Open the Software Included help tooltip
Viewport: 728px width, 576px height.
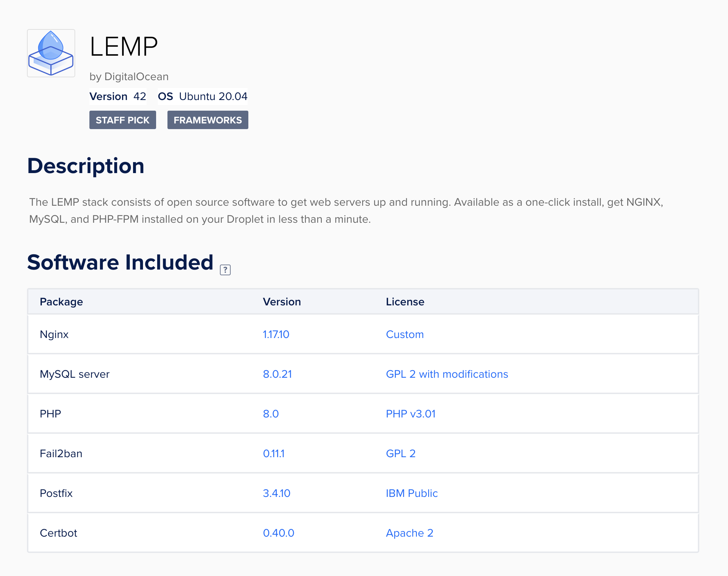click(x=225, y=270)
